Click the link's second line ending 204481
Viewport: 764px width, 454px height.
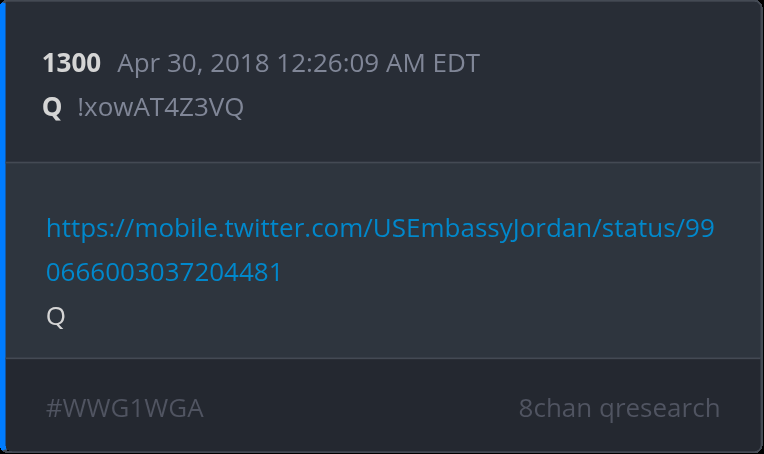[x=164, y=272]
